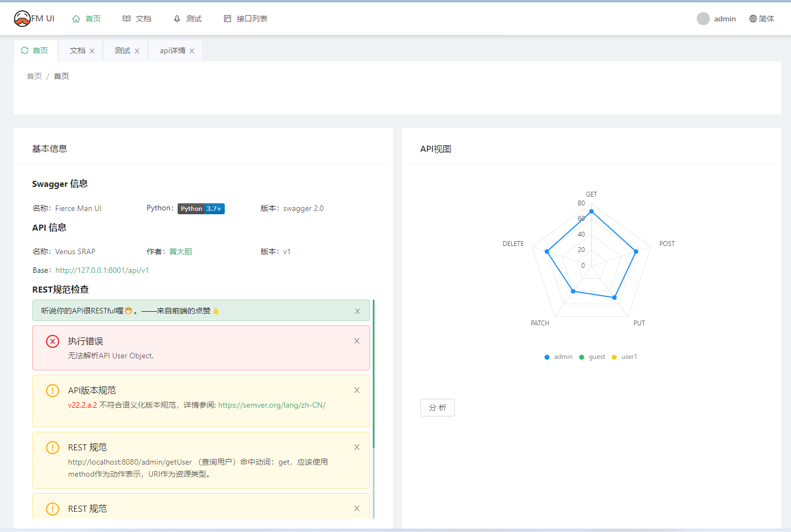Click the red error icon in 执行错误
The height and width of the screenshot is (532, 791).
click(53, 341)
